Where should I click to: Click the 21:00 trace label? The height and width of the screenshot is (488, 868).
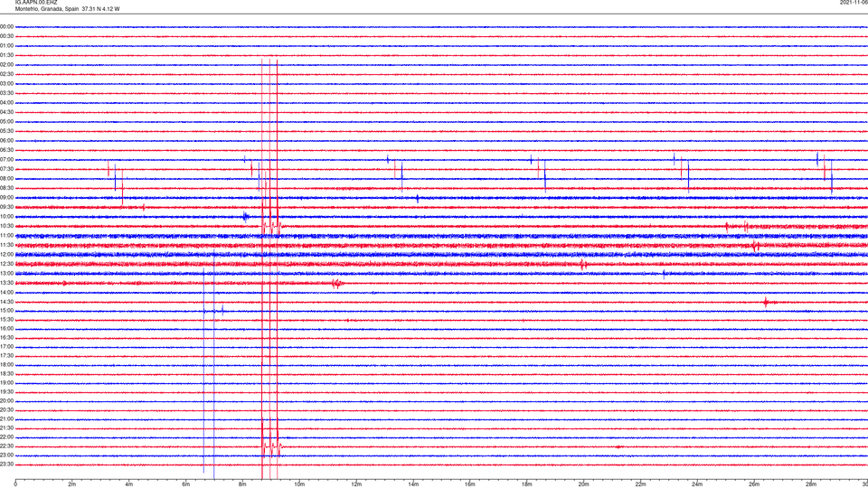6,419
